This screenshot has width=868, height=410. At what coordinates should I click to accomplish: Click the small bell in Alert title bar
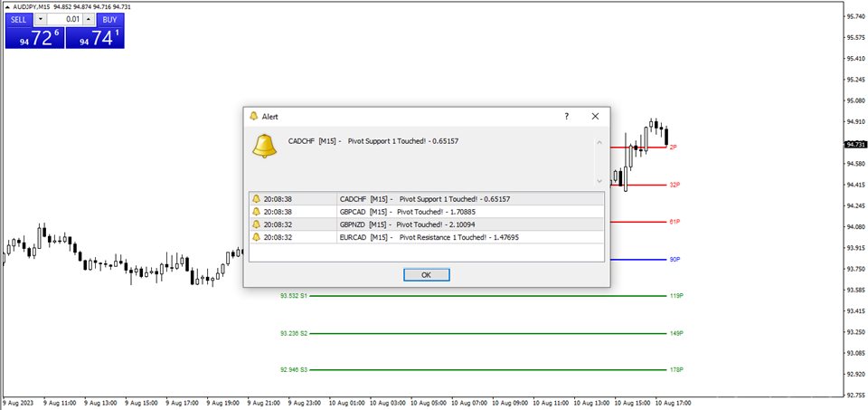pos(254,117)
